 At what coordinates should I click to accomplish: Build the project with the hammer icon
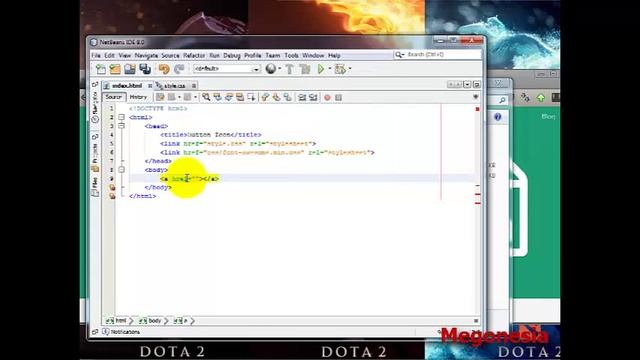289,69
